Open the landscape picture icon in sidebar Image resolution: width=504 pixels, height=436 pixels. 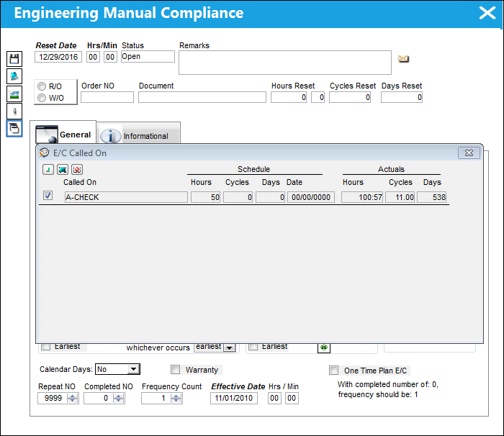(14, 94)
